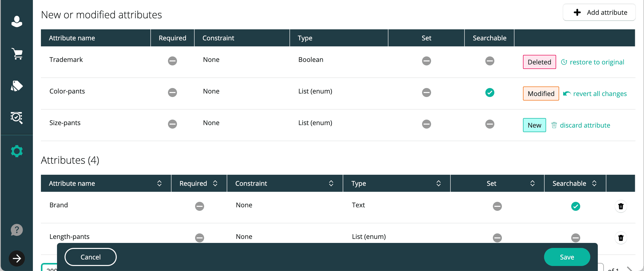
Task: Toggle Required indicator for Trademark
Action: click(x=172, y=61)
